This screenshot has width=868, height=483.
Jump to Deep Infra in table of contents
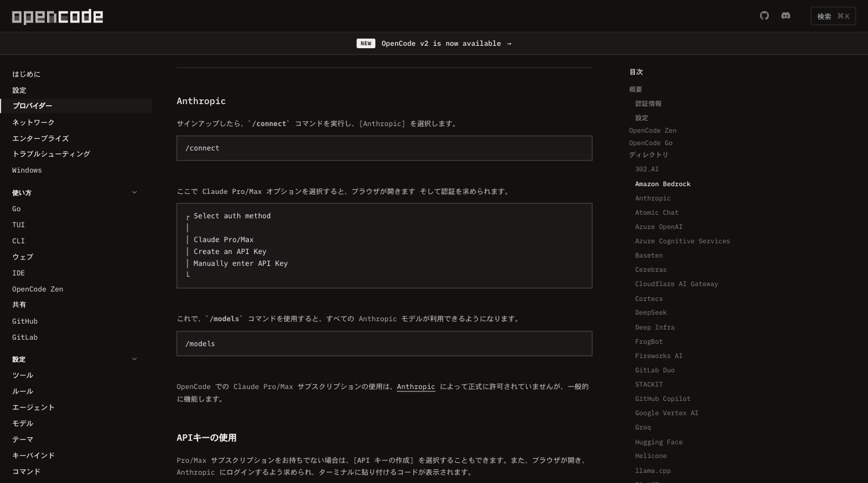pyautogui.click(x=654, y=327)
